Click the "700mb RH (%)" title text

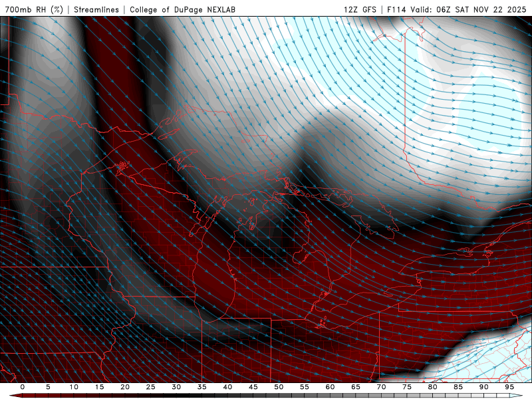(x=34, y=9)
